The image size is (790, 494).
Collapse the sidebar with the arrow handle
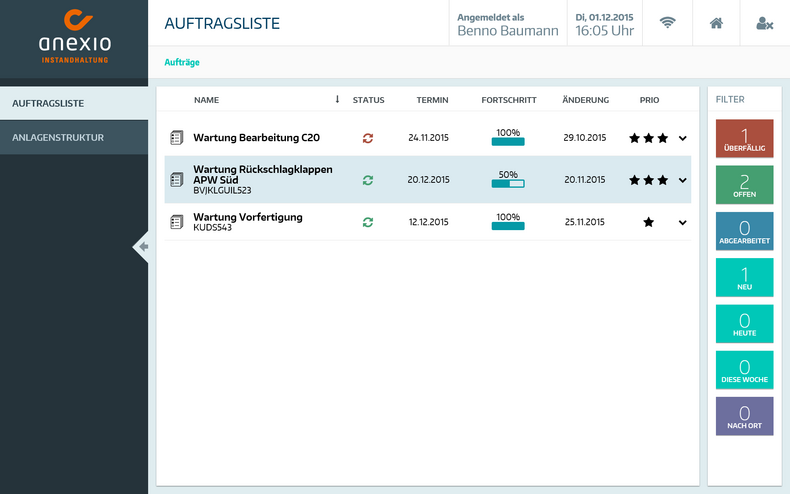coord(142,247)
